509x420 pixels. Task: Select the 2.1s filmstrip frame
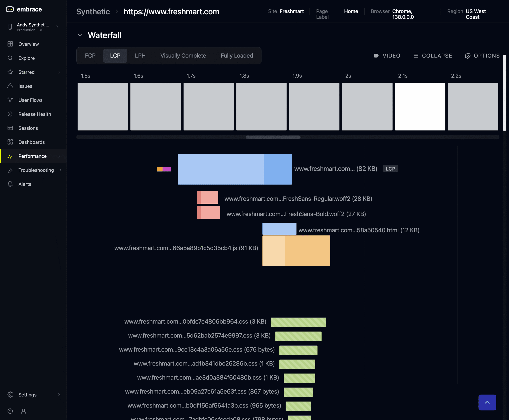click(x=420, y=106)
